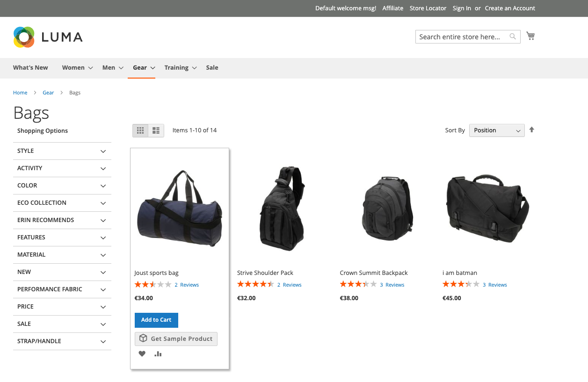The width and height of the screenshot is (588, 382).
Task: Open the What's New menu item
Action: click(x=30, y=68)
